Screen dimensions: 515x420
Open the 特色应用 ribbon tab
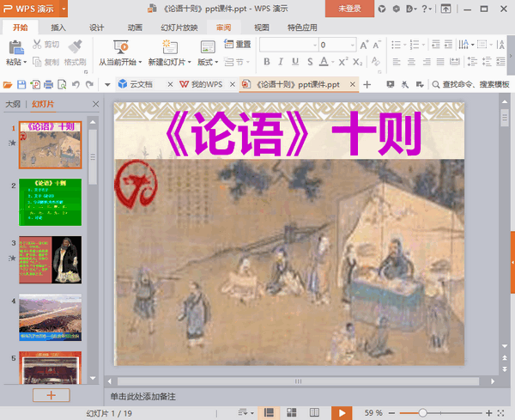(x=302, y=27)
